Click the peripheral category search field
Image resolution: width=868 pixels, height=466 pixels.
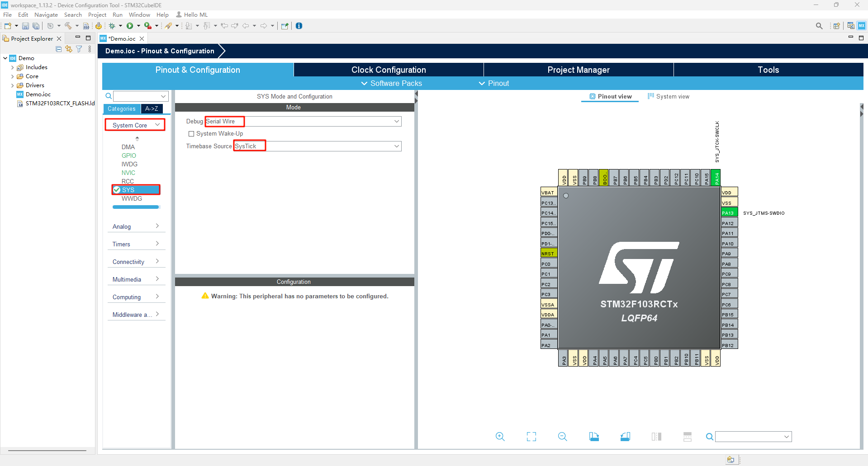(141, 96)
